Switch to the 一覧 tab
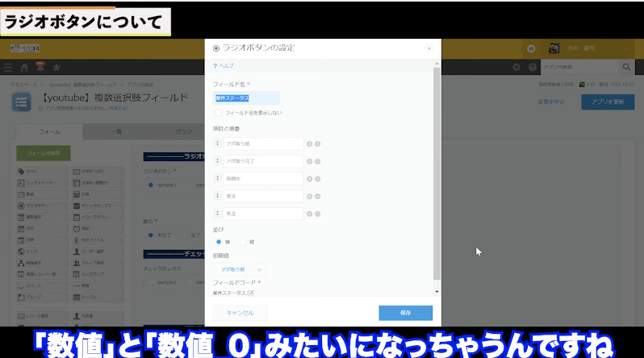 (x=115, y=131)
